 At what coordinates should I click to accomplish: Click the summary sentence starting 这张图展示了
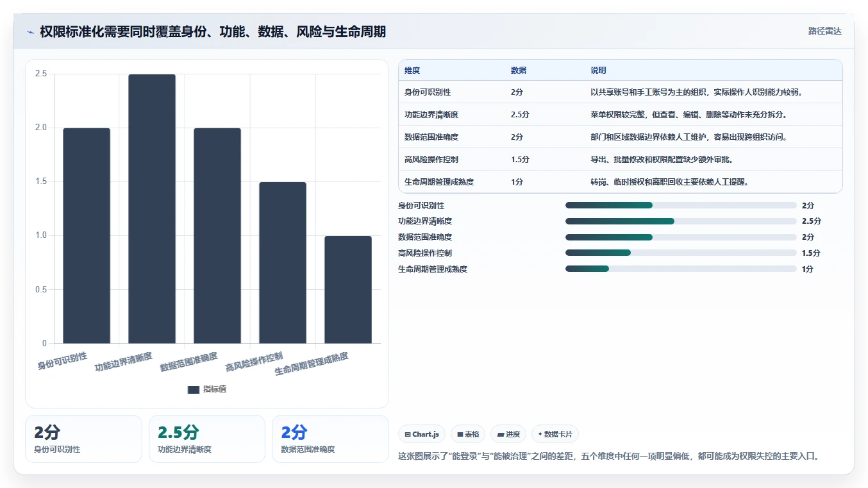(609, 457)
